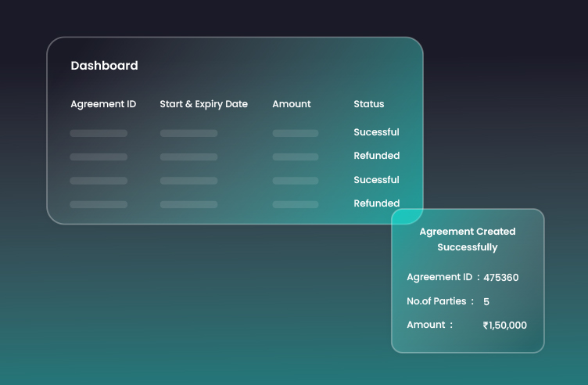
Task: Open the last row's Refunded status
Action: pyautogui.click(x=376, y=203)
